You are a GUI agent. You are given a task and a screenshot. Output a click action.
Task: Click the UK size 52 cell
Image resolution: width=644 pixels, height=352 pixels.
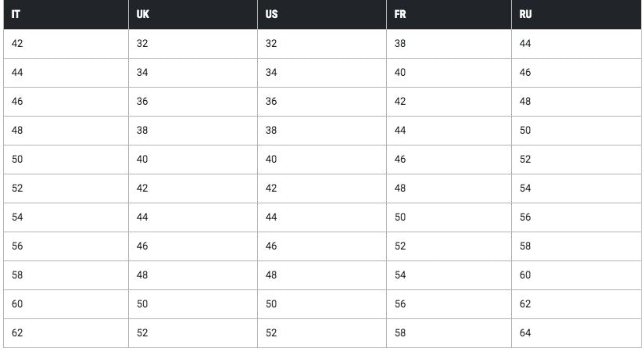(142, 333)
